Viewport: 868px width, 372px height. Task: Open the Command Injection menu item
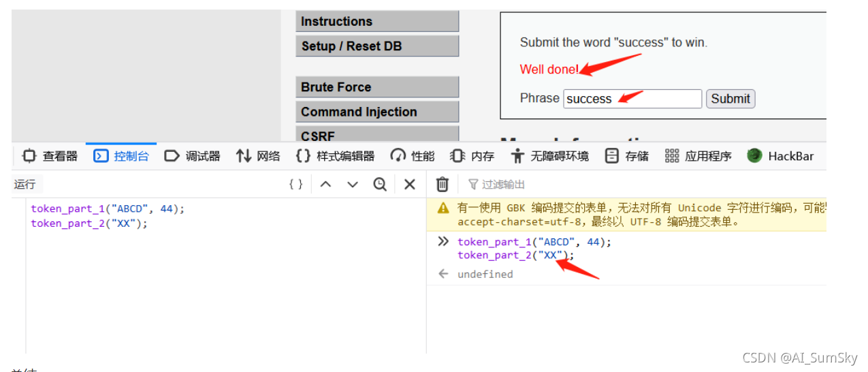pos(377,112)
